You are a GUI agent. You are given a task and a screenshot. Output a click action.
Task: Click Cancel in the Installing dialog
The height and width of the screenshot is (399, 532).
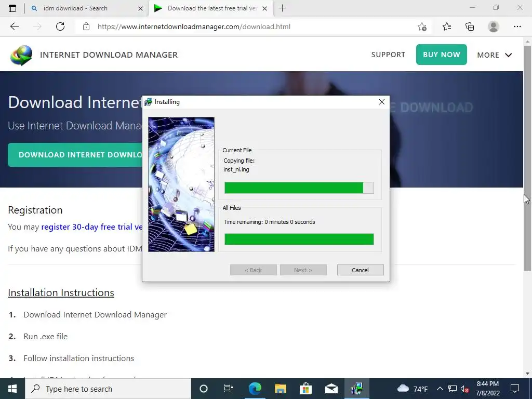pyautogui.click(x=361, y=270)
